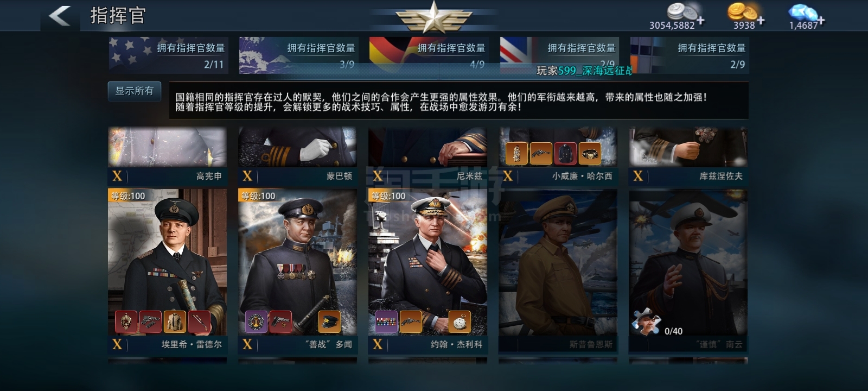Select the Japanese flag commander tab
The height and width of the screenshot is (391, 868).
tap(299, 55)
